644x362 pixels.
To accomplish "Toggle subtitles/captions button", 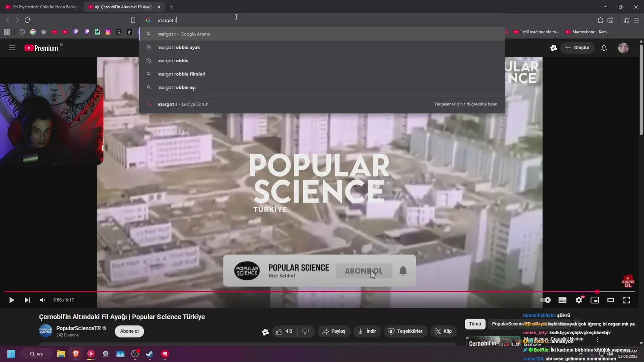I will 562,300.
